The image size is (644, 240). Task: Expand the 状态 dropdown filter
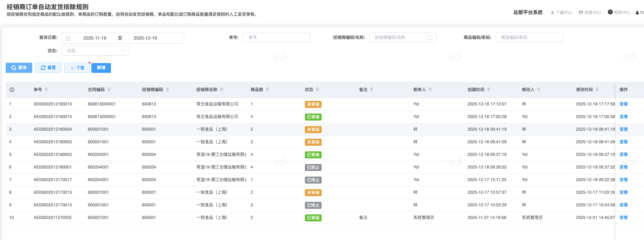(95, 51)
